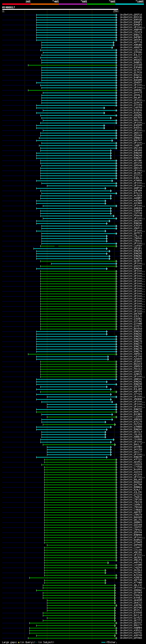Click label UniRef100_B9WZA3
The height and width of the screenshot is (644, 146).
[131, 331]
